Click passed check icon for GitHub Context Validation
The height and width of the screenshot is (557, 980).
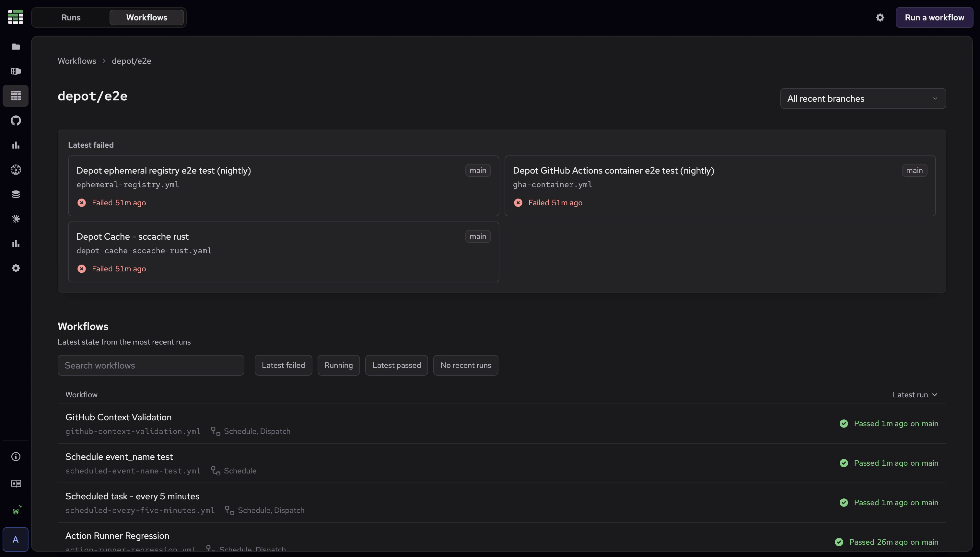coord(844,424)
